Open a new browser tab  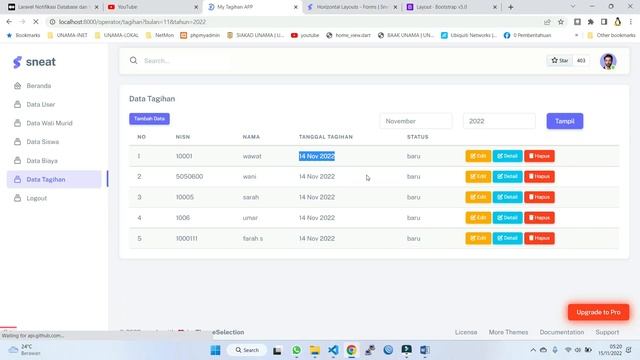pyautogui.click(x=510, y=7)
